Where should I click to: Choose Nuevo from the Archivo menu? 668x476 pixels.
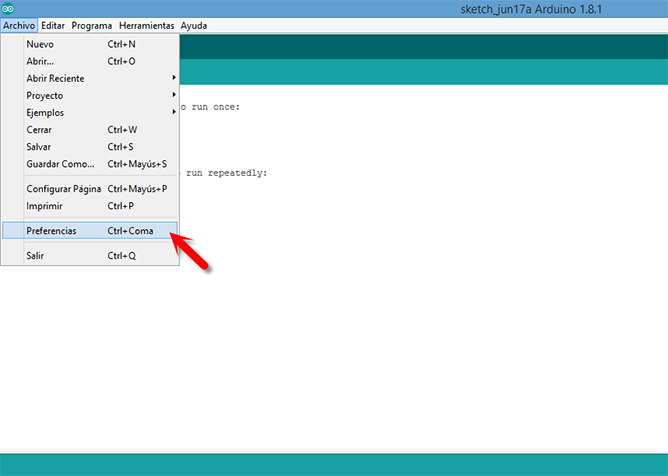90,44
